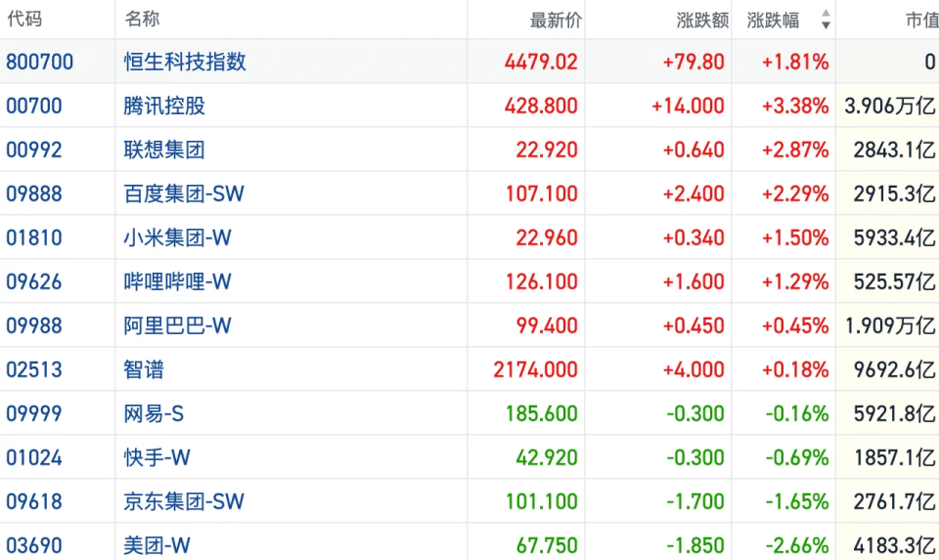Select percent change -2.66%
The width and height of the screenshot is (939, 560).
[x=797, y=545]
